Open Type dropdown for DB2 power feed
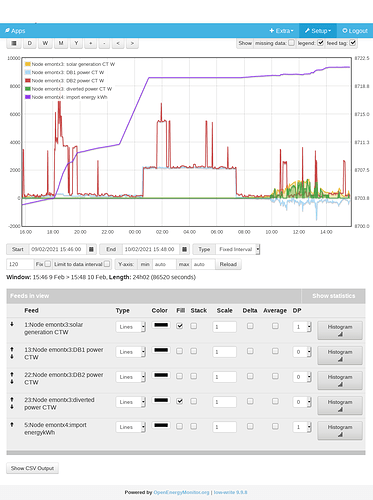 tap(131, 377)
